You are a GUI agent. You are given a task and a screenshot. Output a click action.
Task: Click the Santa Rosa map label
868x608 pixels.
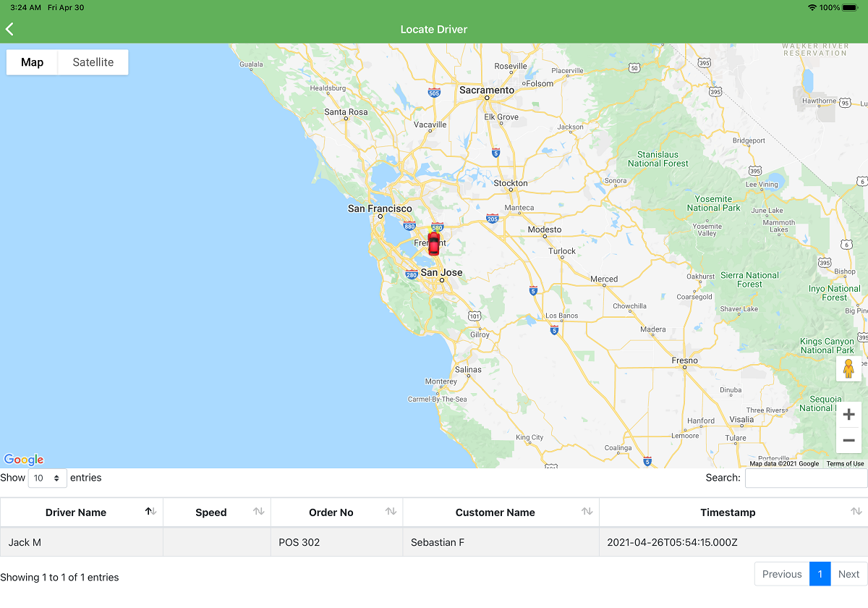point(346,112)
